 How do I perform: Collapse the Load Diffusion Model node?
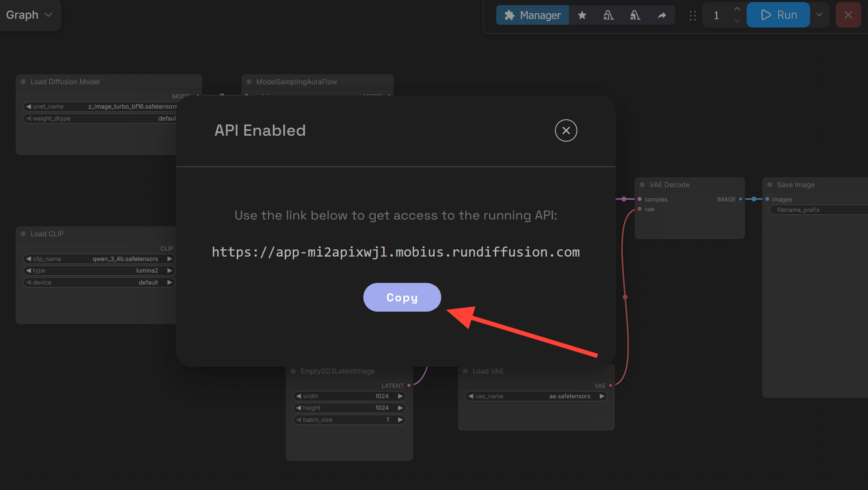[23, 82]
